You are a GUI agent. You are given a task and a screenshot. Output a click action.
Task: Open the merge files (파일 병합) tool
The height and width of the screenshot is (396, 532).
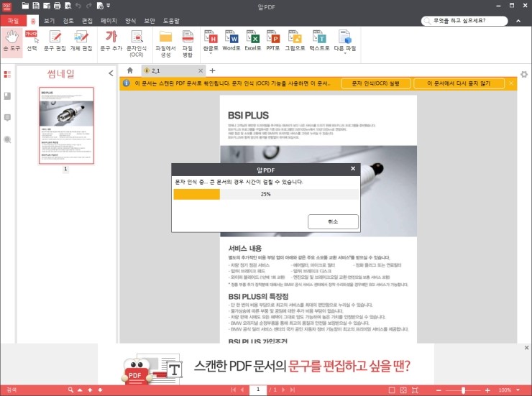[x=188, y=43]
